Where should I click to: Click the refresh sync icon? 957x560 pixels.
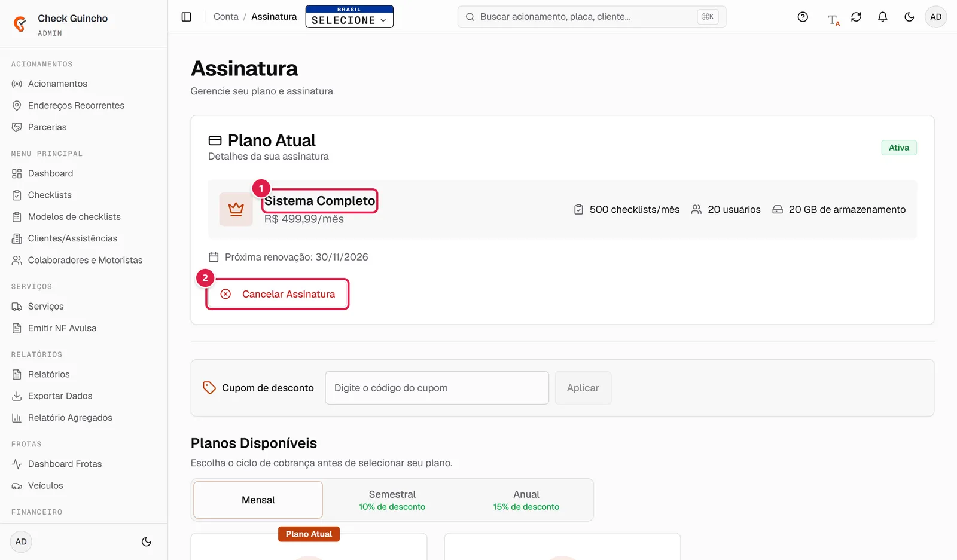[x=856, y=17]
